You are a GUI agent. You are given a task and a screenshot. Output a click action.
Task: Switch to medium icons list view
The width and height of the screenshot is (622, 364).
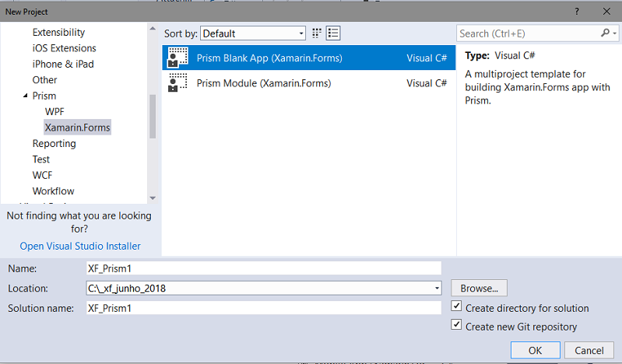pos(333,33)
